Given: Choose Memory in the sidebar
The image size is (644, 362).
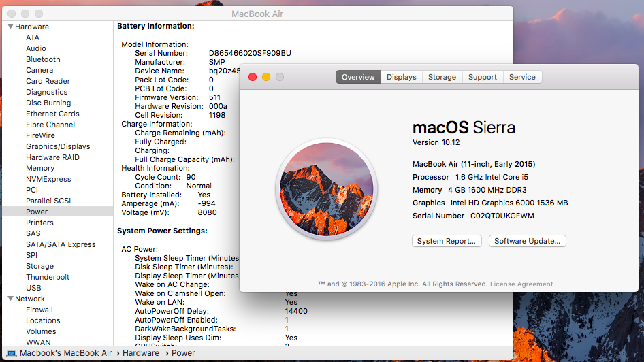Looking at the screenshot, I should [x=40, y=168].
